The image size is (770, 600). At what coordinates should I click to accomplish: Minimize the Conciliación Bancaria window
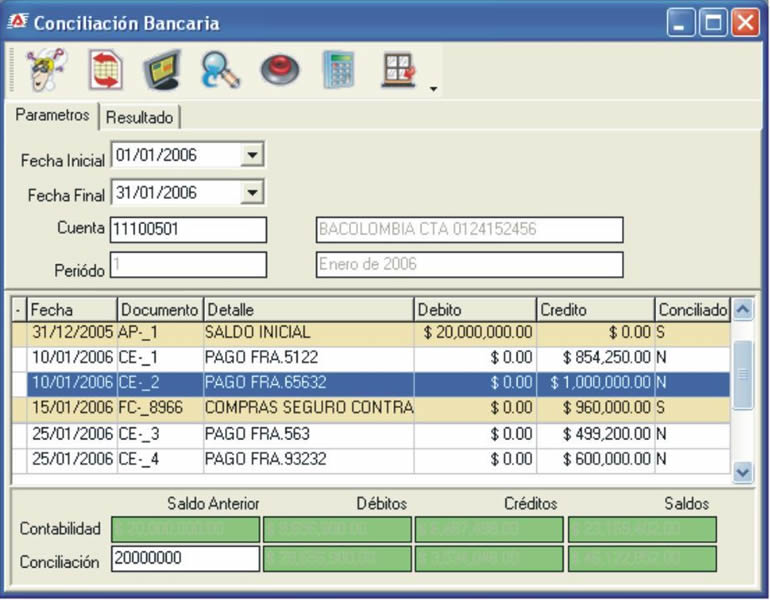point(680,22)
